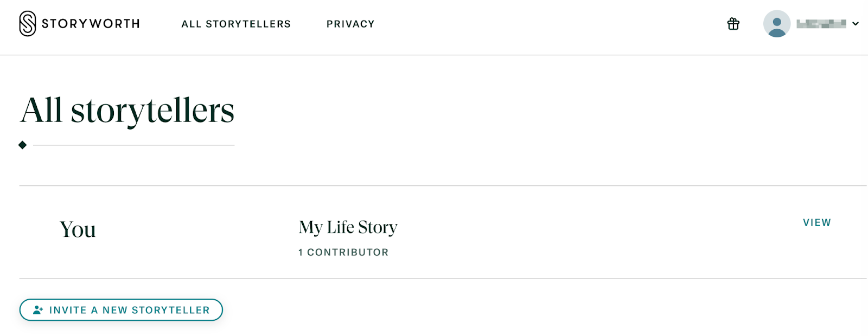
Task: Click the Storyworth S logo icon
Action: click(28, 24)
